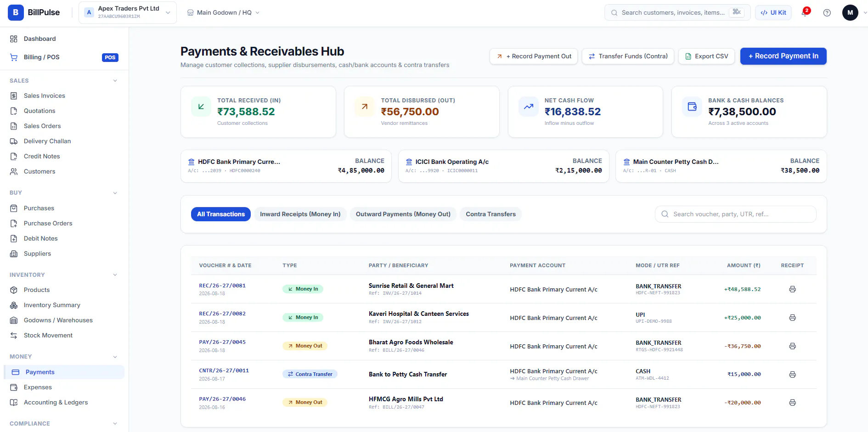Click party name Sunrise Retail & General Mart
Image resolution: width=868 pixels, height=432 pixels.
tap(411, 286)
